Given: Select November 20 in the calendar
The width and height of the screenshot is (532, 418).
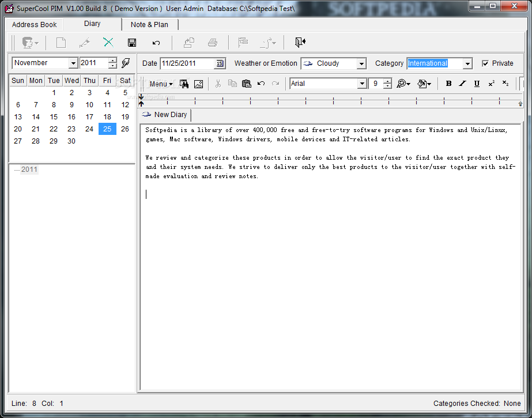Looking at the screenshot, I should [18, 129].
